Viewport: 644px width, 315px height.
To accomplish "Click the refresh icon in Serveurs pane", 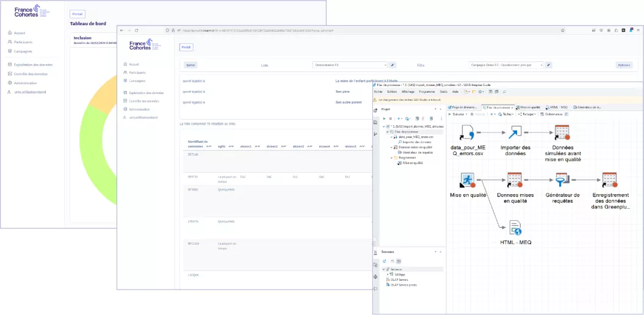I will [x=385, y=261].
